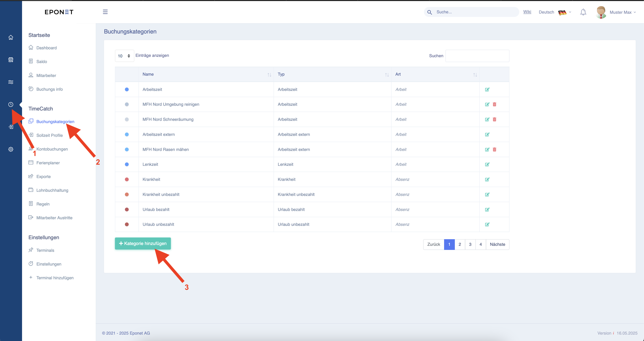Edit MFH Nord Schneeräumung category
The width and height of the screenshot is (644, 341).
tap(487, 119)
